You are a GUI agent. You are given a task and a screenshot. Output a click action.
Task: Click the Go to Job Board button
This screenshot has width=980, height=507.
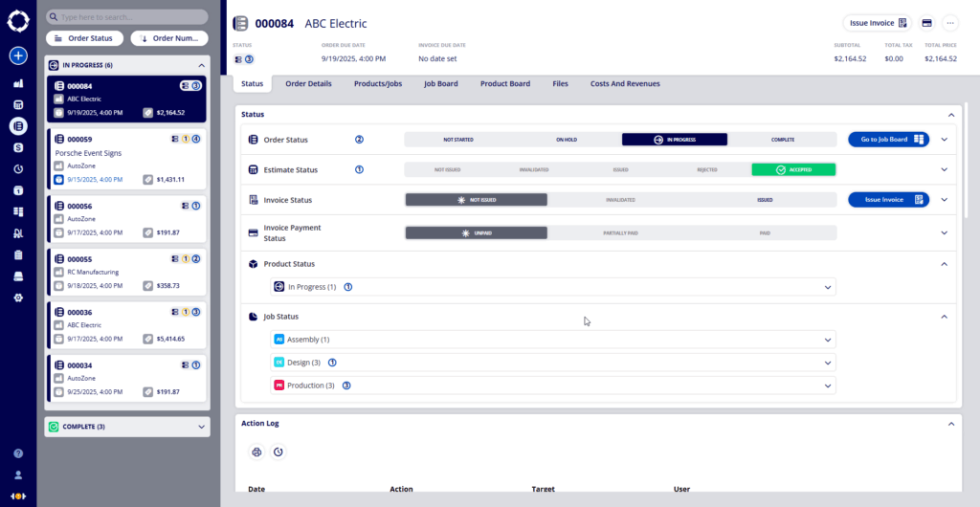pyautogui.click(x=888, y=140)
